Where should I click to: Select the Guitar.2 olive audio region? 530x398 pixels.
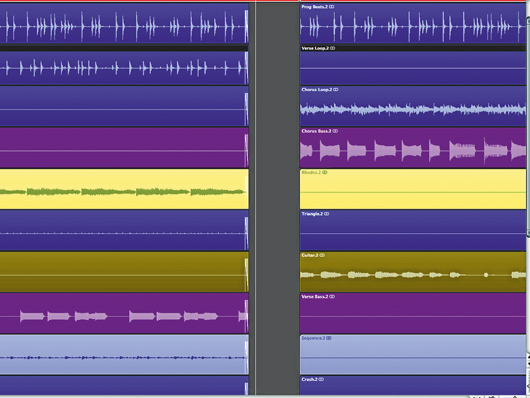(413, 272)
